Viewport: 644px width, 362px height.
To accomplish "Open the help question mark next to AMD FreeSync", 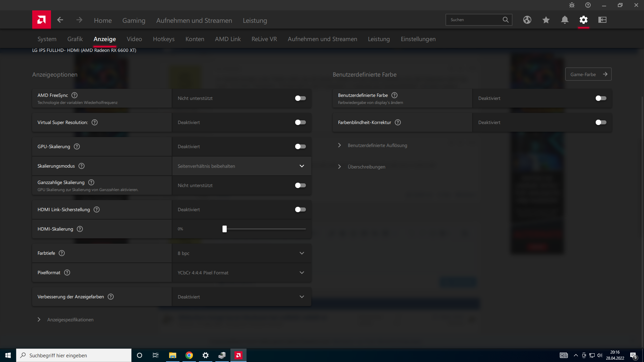I will coord(74,95).
